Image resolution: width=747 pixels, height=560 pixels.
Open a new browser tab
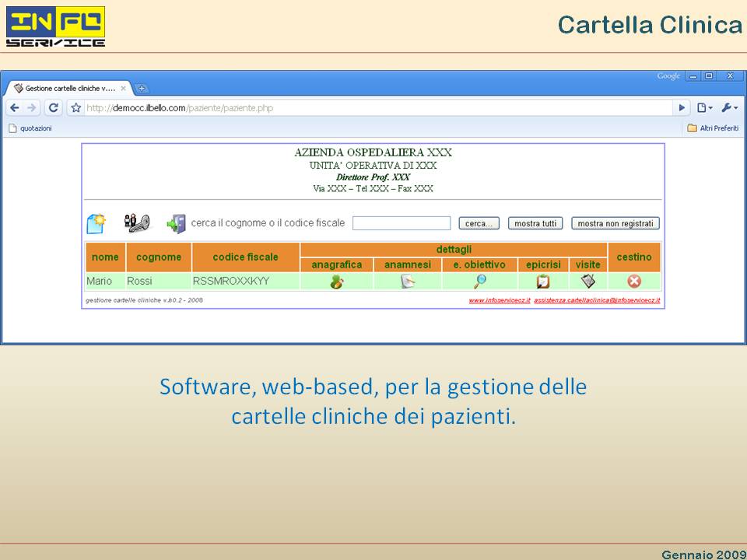[x=142, y=89]
